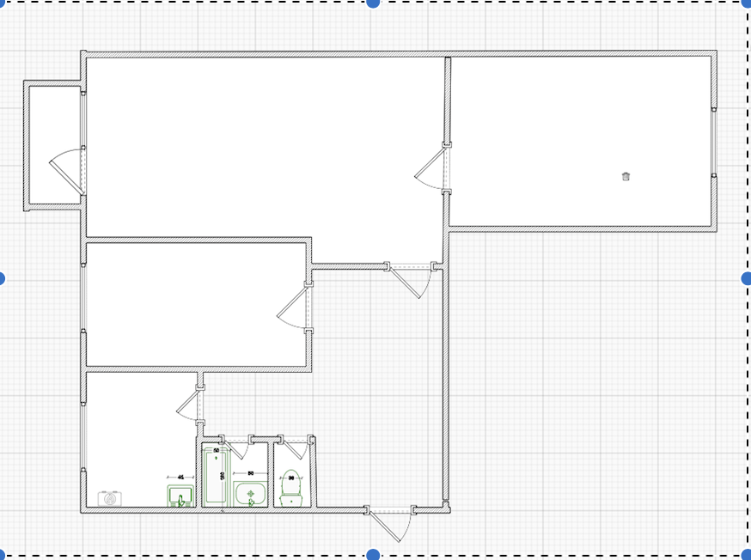
Task: Click the right-middle blue selection handle
Action: (x=746, y=278)
